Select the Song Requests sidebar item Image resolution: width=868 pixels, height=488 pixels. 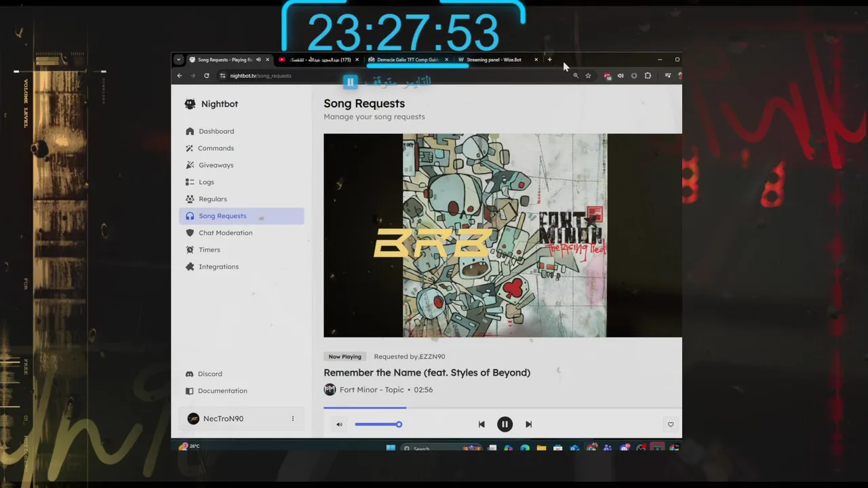(x=241, y=216)
